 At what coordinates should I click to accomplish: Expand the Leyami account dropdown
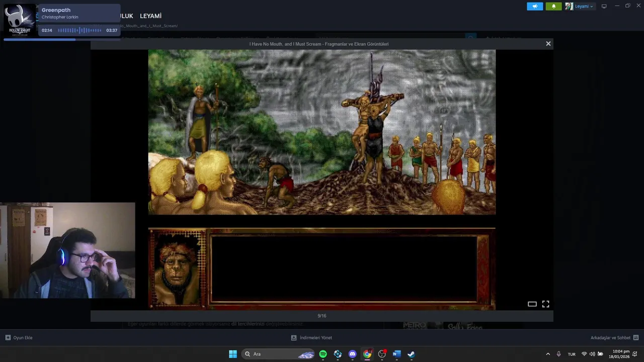click(x=584, y=7)
